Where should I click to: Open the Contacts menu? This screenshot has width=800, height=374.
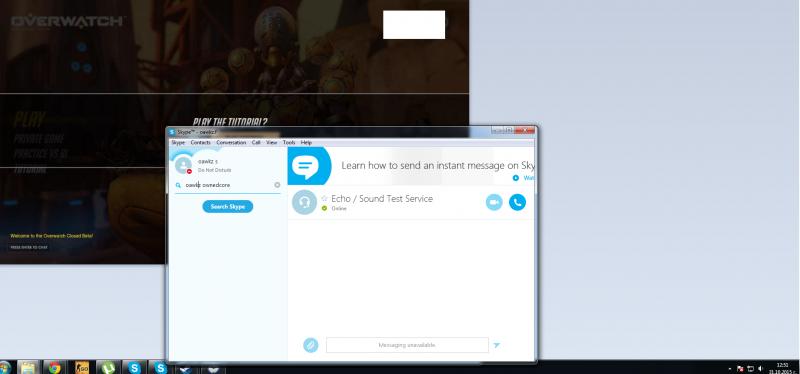pyautogui.click(x=200, y=143)
